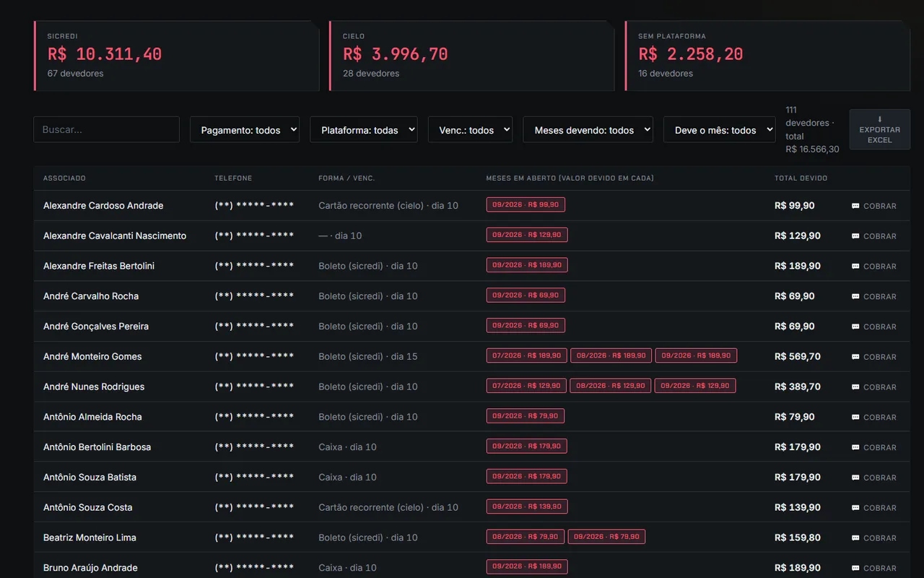Click chat icon in Alexandre Freitas Bertolini row

click(855, 267)
